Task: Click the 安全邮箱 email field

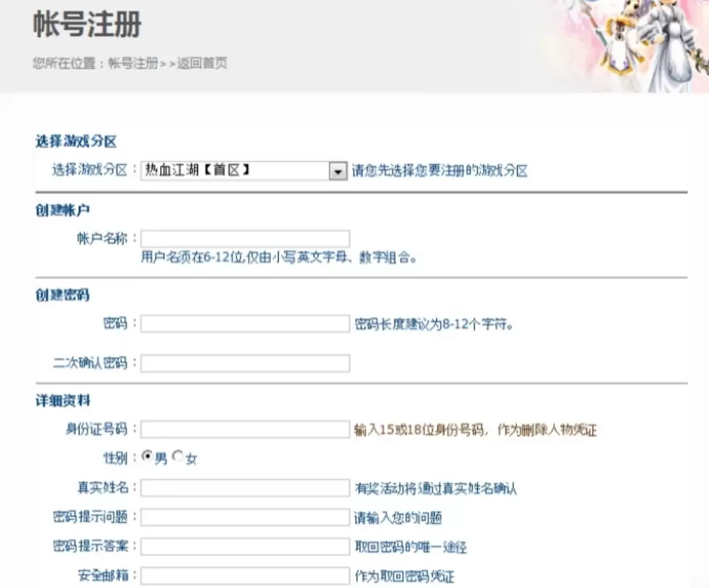Action: click(245, 575)
